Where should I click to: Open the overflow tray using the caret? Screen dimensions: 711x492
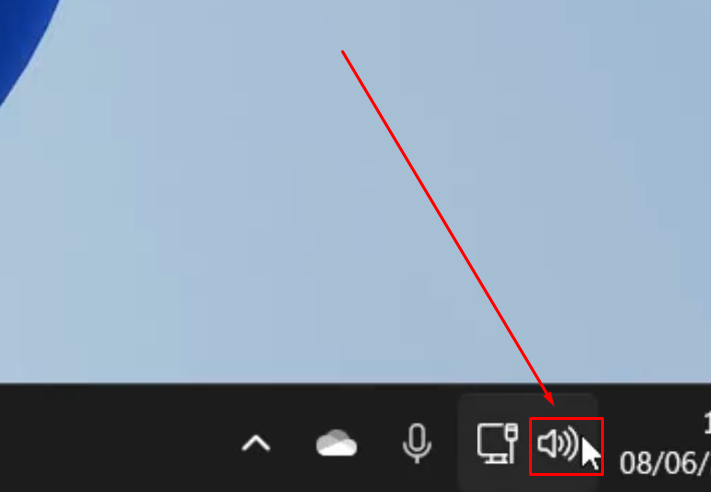click(x=256, y=443)
